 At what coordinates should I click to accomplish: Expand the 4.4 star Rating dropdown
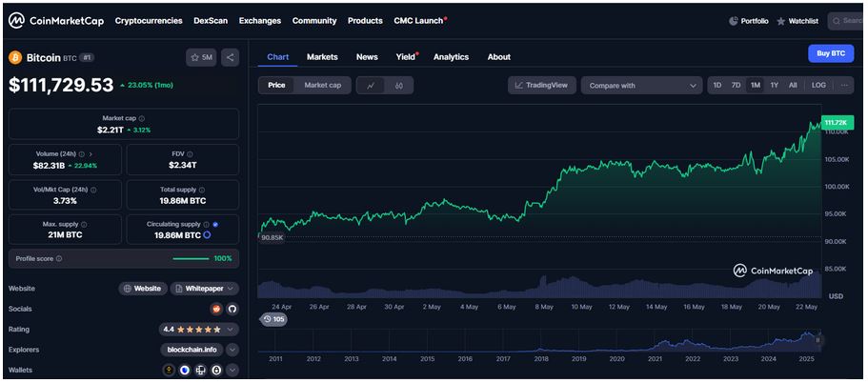(199, 330)
